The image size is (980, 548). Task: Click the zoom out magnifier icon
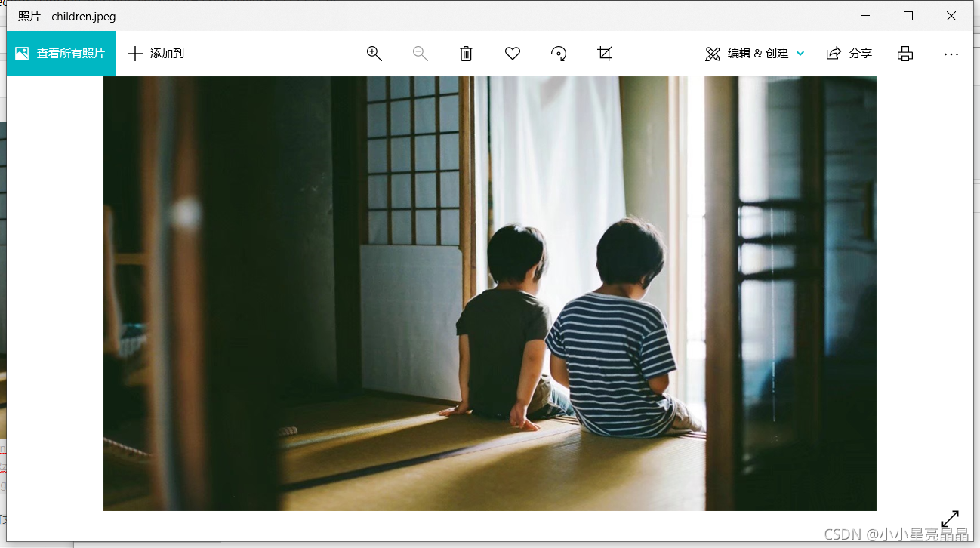pyautogui.click(x=421, y=54)
